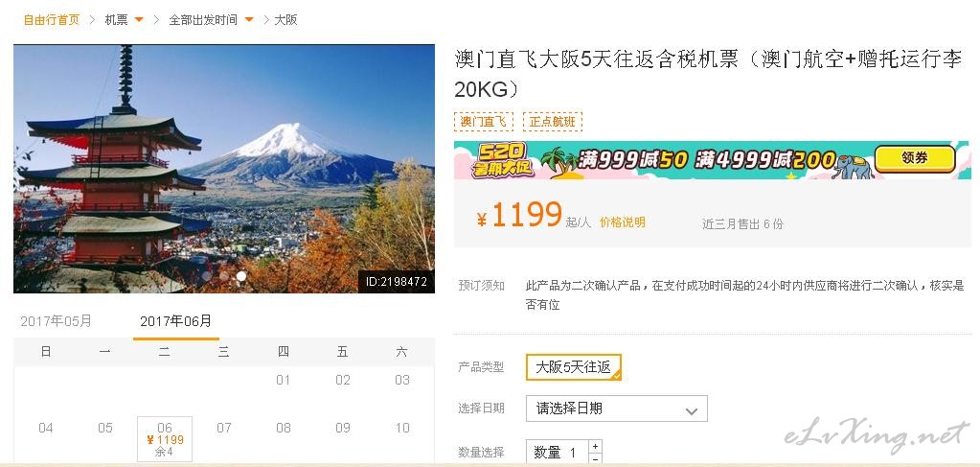Click the 领券 coupon button
The width and height of the screenshot is (980, 467).
click(915, 158)
